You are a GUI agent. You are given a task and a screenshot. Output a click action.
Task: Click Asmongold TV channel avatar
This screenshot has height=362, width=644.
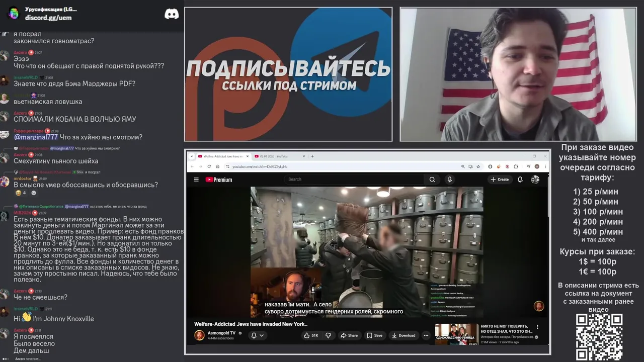200,335
